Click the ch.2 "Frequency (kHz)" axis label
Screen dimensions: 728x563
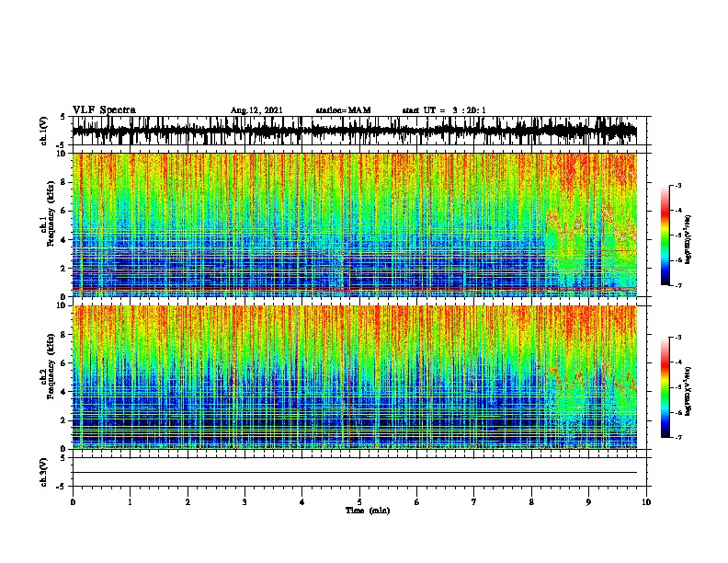[51, 366]
